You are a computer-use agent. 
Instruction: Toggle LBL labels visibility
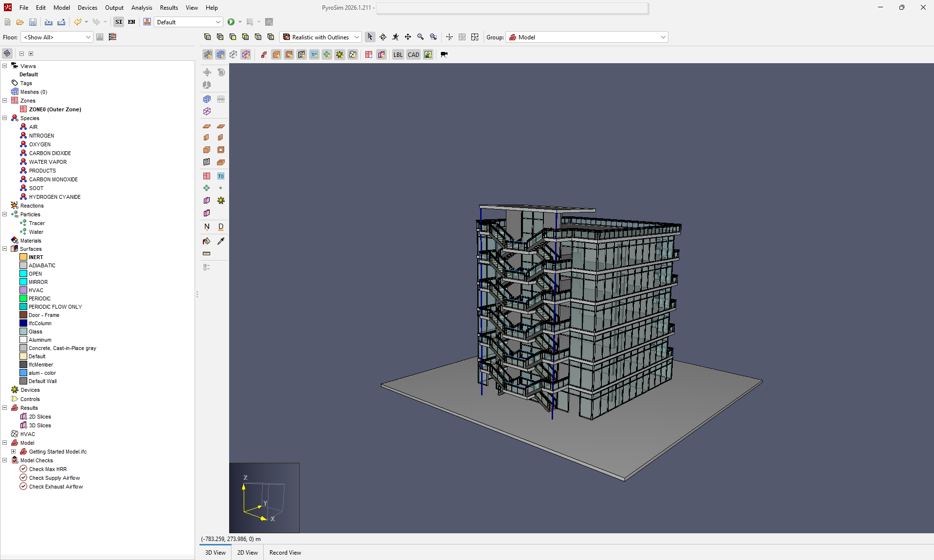tap(398, 54)
